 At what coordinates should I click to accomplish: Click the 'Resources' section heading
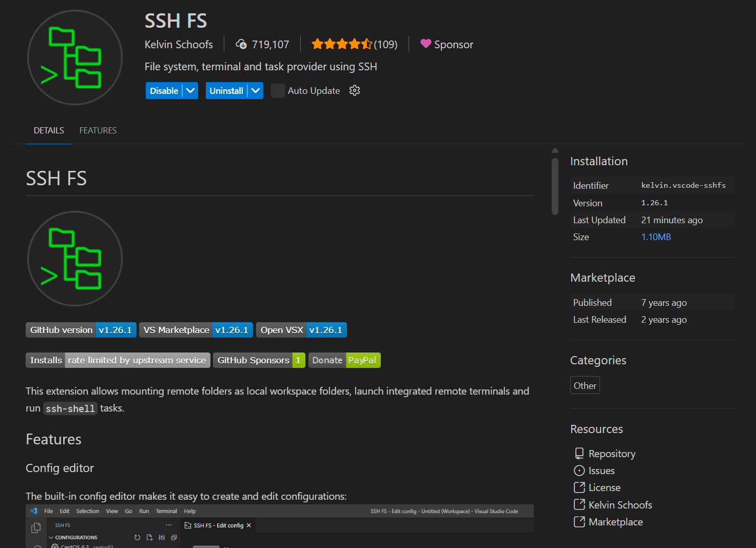click(x=596, y=429)
